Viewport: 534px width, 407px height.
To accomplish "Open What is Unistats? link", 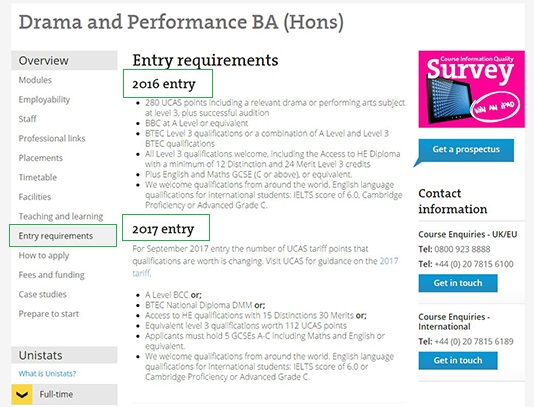I will tap(47, 374).
